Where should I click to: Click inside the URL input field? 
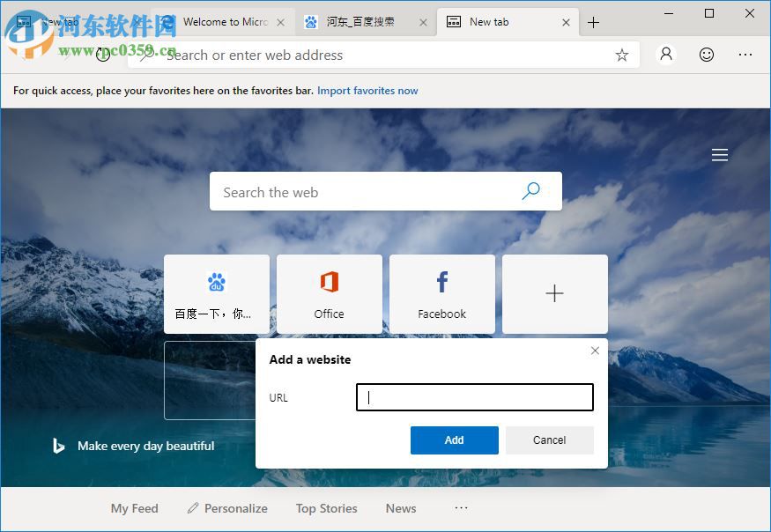click(474, 397)
